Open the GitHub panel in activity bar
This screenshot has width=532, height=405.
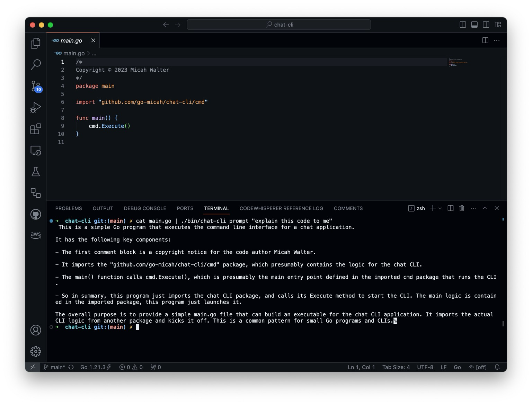[36, 214]
